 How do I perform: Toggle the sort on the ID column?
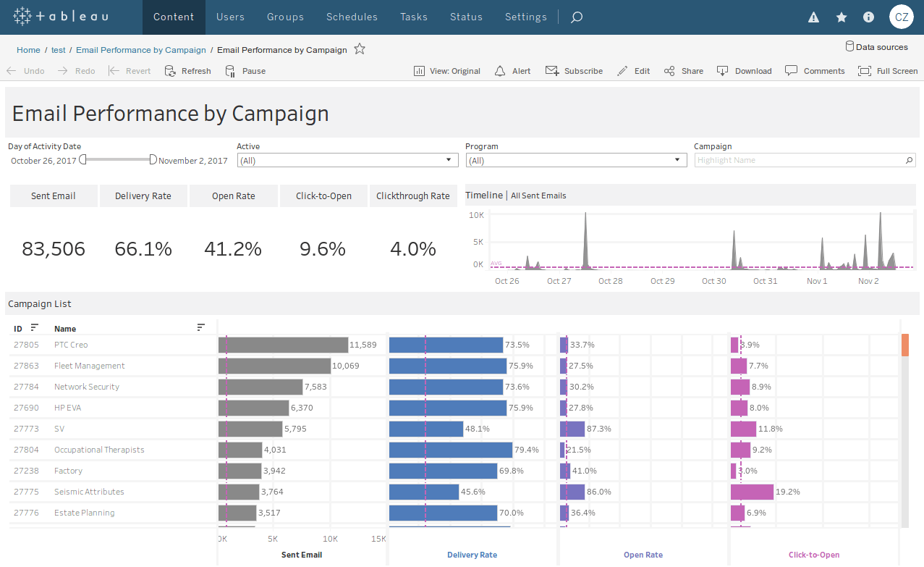(x=34, y=328)
